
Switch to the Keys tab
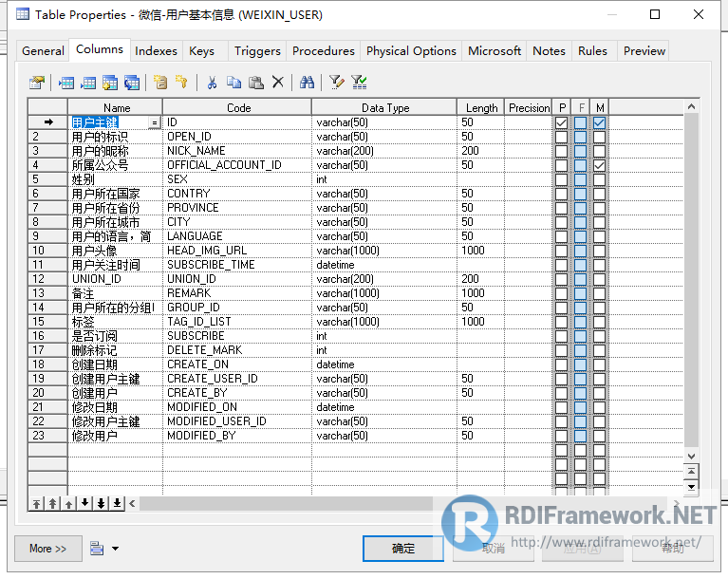pyautogui.click(x=201, y=51)
